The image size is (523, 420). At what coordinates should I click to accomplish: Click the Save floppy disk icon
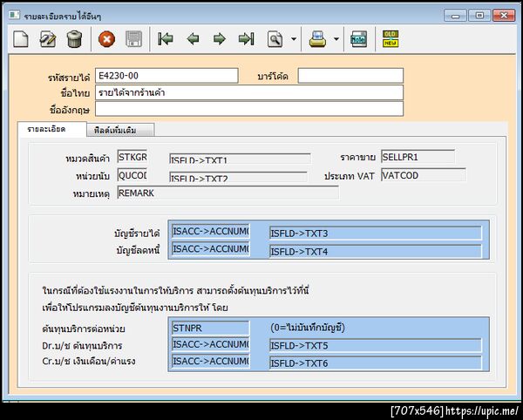point(133,39)
